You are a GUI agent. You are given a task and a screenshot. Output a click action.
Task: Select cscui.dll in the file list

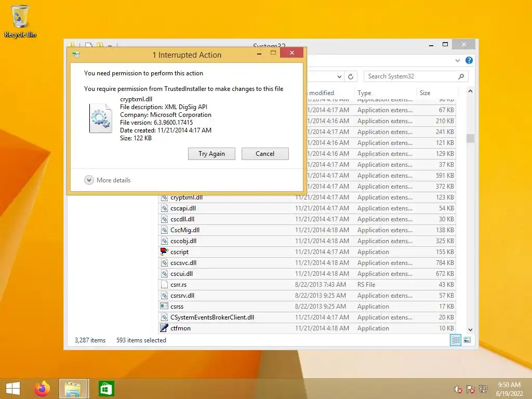(x=307, y=274)
